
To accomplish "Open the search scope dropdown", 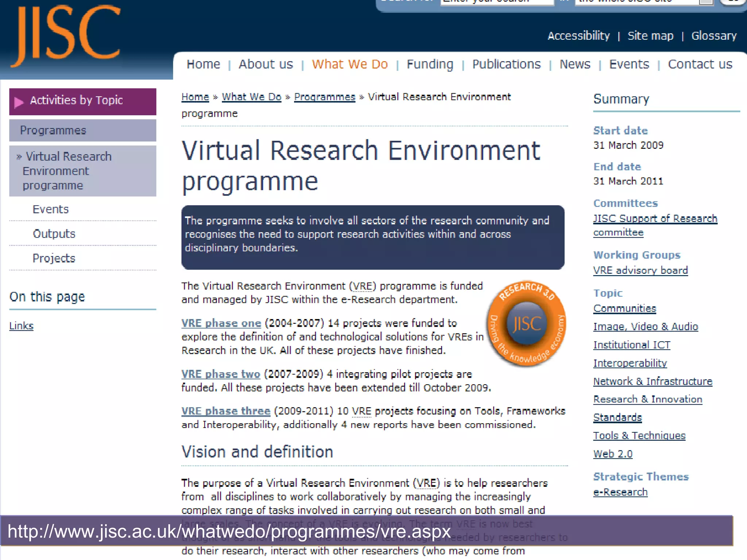I will point(644,2).
